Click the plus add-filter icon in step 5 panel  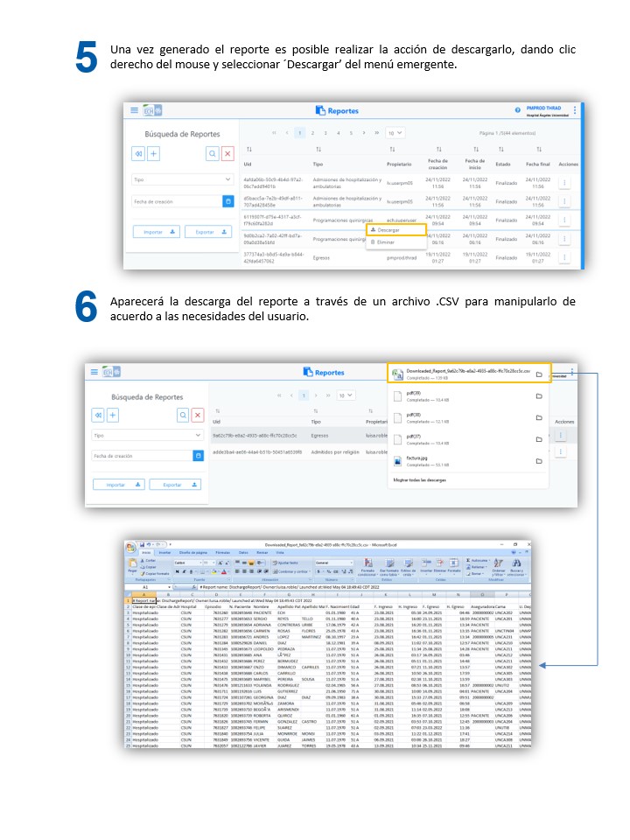coord(154,153)
